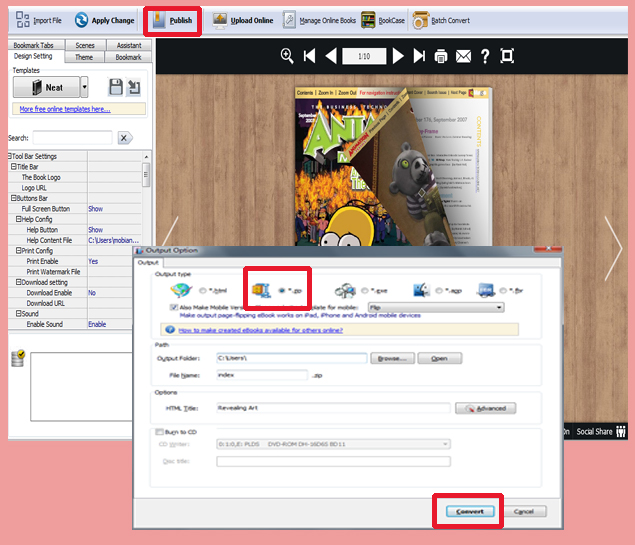Save the current template settings icon
635x545 pixels.
(116, 87)
